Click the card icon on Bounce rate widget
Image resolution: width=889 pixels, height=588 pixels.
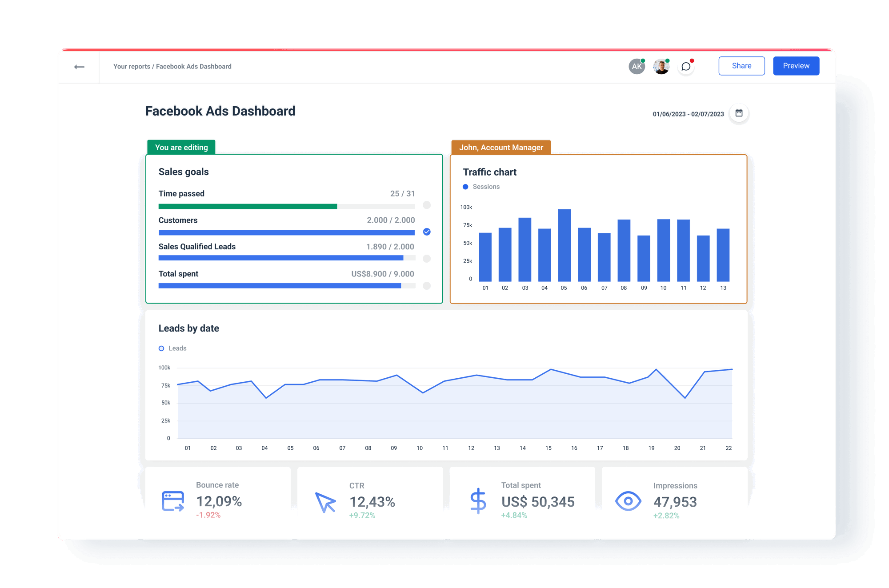pos(172,501)
